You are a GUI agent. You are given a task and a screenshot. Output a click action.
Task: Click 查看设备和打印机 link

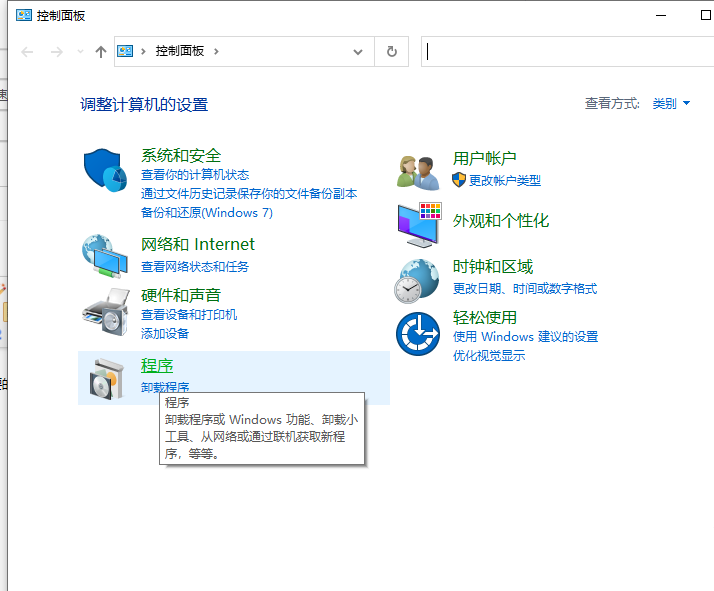pos(189,315)
